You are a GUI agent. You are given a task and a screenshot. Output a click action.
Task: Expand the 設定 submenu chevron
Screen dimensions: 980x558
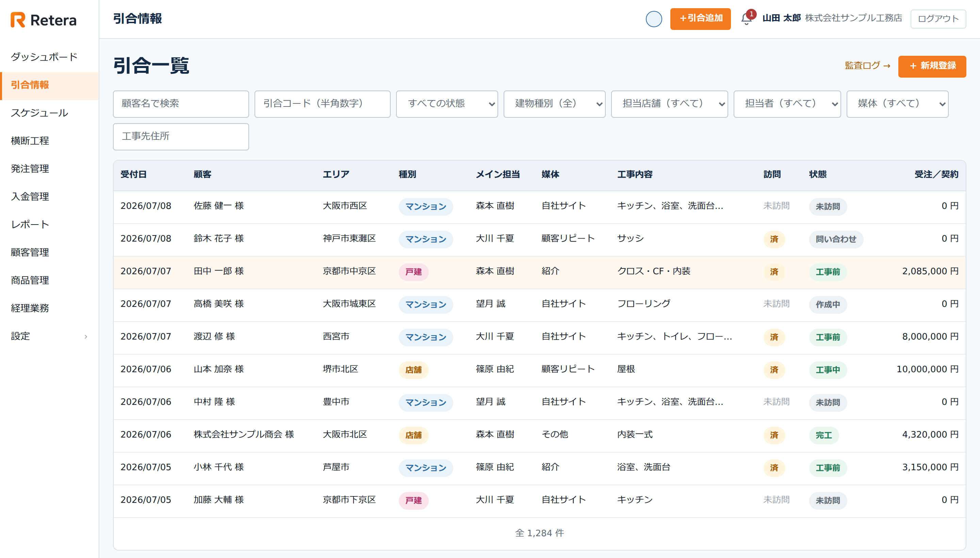point(86,337)
